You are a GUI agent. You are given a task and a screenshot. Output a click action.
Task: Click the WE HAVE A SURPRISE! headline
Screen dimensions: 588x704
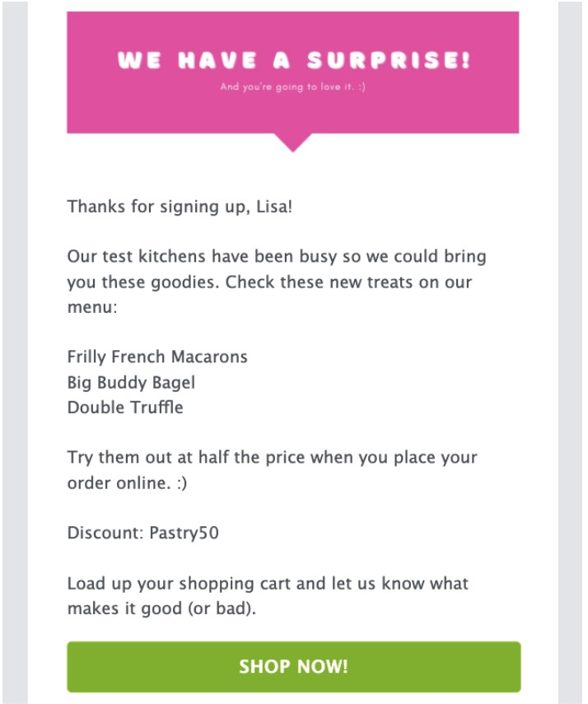tap(293, 60)
